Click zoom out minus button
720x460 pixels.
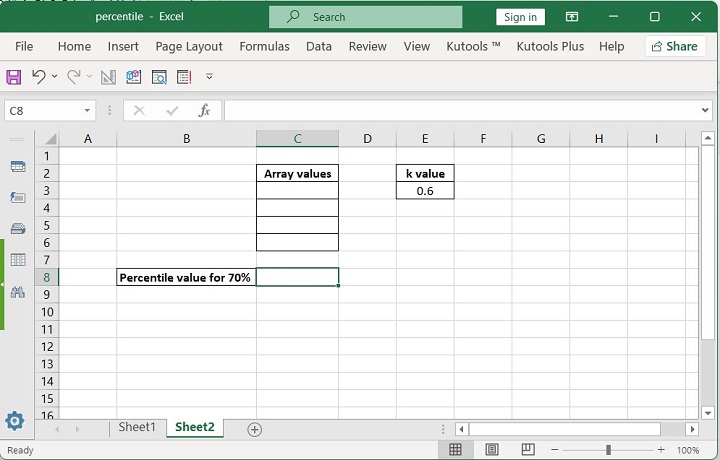[x=555, y=449]
